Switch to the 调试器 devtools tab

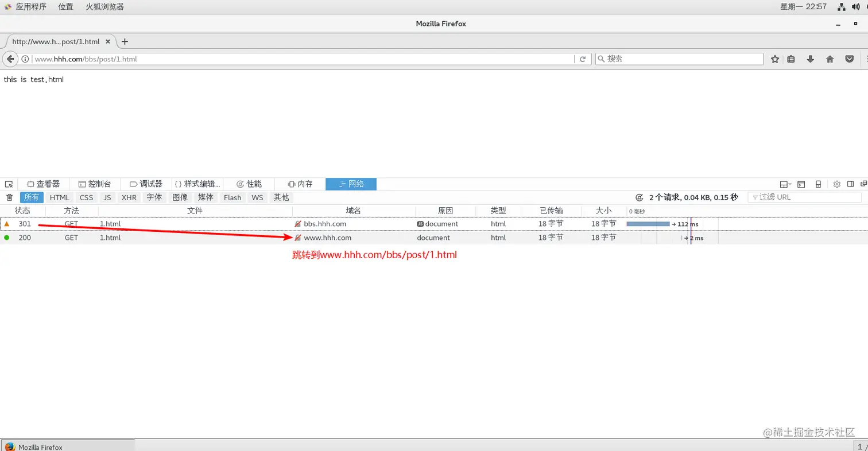[x=146, y=184]
